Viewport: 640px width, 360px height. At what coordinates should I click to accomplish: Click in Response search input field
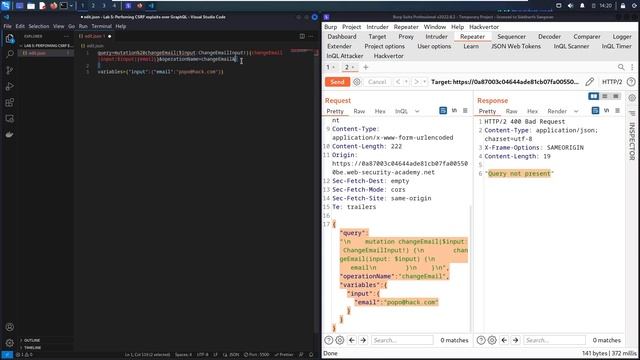click(554, 340)
